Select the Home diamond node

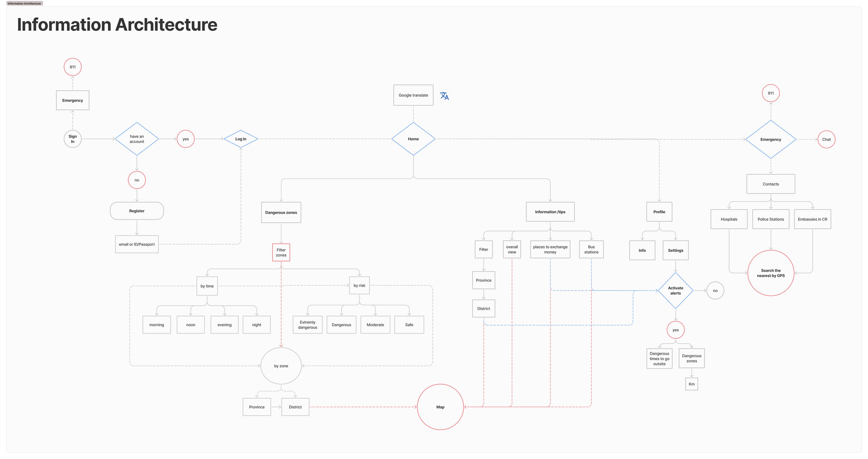pos(413,139)
